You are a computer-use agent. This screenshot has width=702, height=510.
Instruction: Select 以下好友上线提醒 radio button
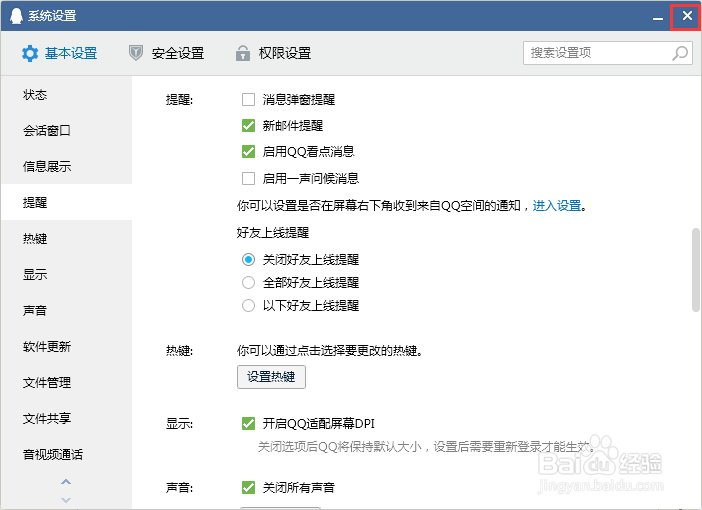click(x=248, y=306)
